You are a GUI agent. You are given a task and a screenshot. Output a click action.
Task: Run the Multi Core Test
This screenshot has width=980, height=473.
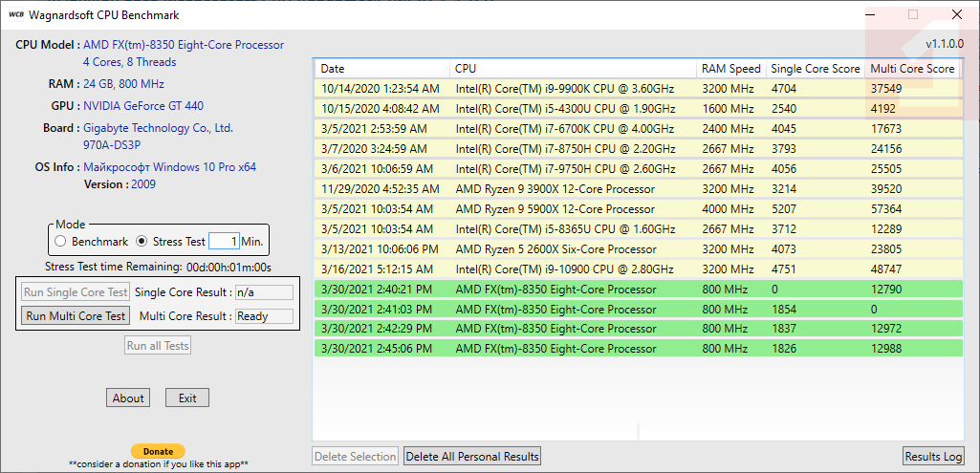(76, 316)
